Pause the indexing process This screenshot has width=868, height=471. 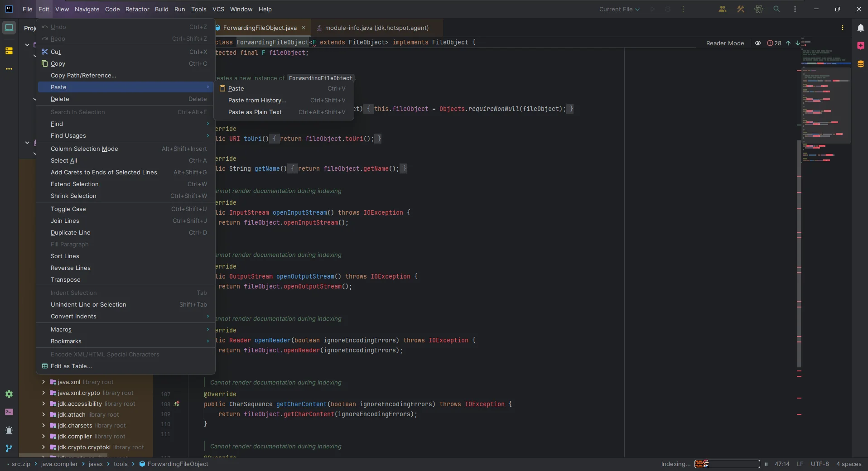(766, 464)
